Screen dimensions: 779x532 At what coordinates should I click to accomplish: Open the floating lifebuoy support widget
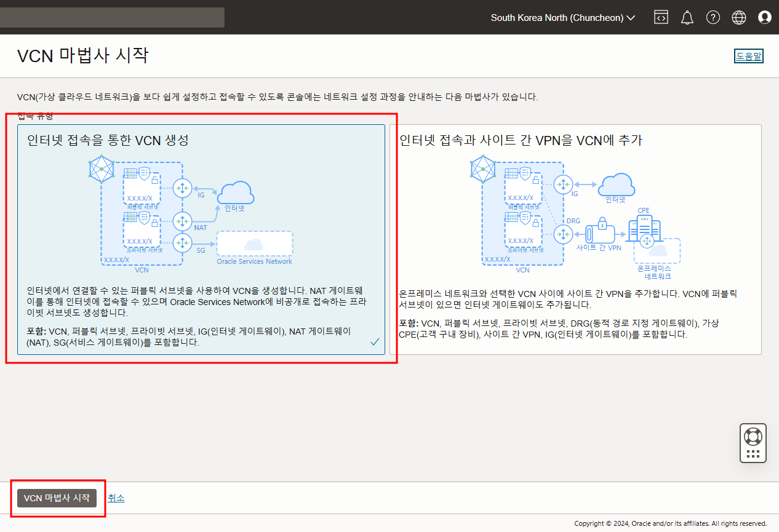753,443
